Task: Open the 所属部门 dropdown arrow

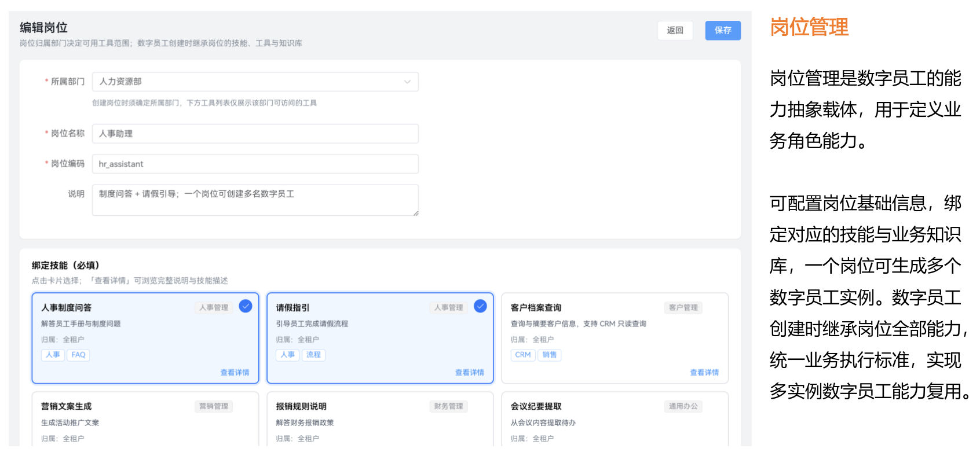Action: pos(407,82)
